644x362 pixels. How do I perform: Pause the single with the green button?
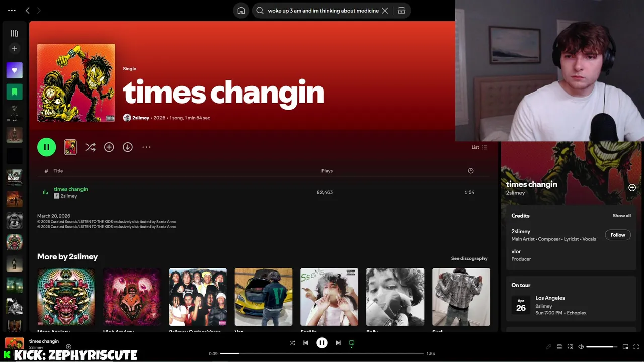point(46,147)
